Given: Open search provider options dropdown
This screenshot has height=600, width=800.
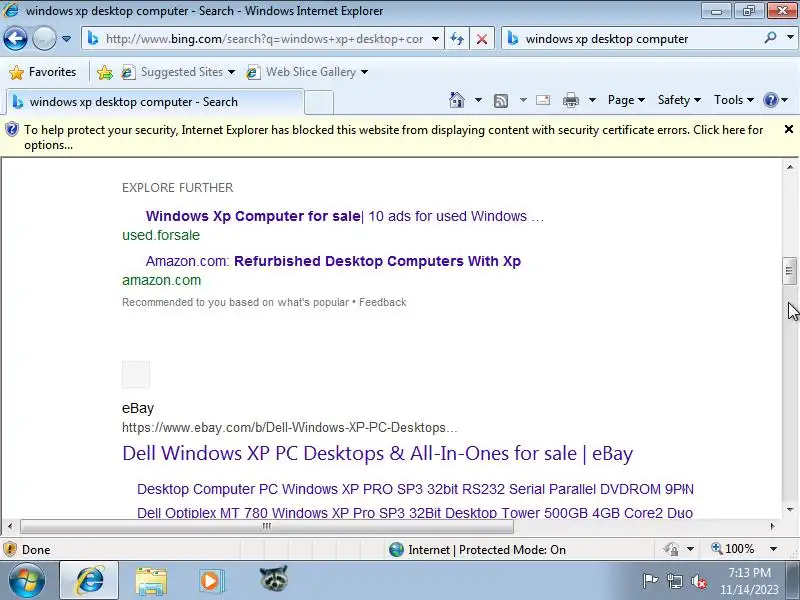Looking at the screenshot, I should pos(790,38).
